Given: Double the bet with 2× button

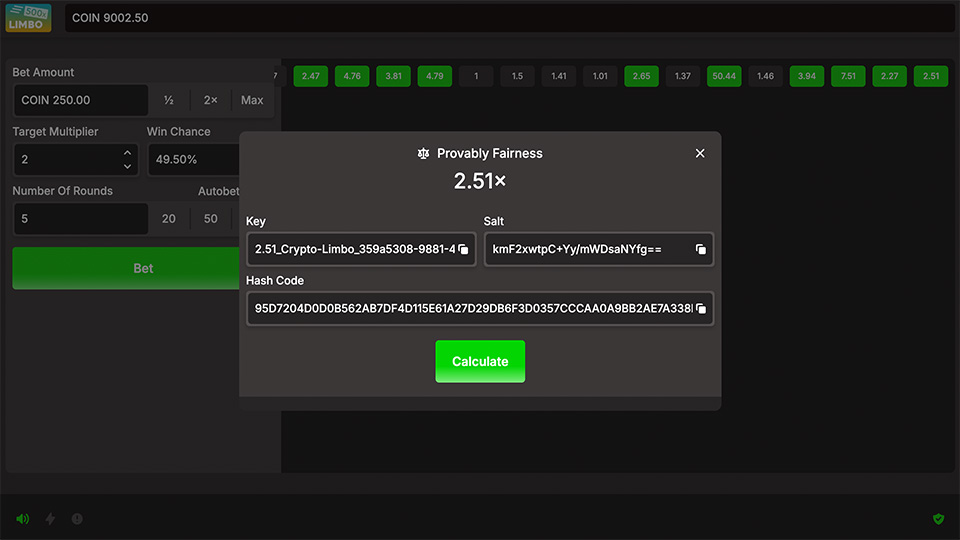Looking at the screenshot, I should click(211, 100).
